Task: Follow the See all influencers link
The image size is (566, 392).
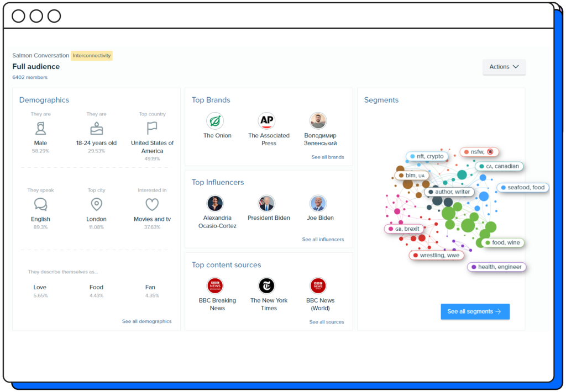Action: [x=323, y=240]
